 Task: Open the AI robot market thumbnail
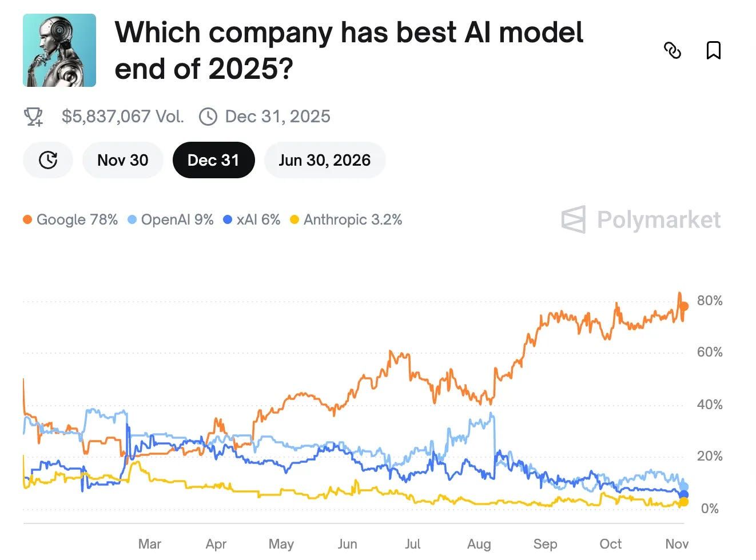pyautogui.click(x=59, y=50)
